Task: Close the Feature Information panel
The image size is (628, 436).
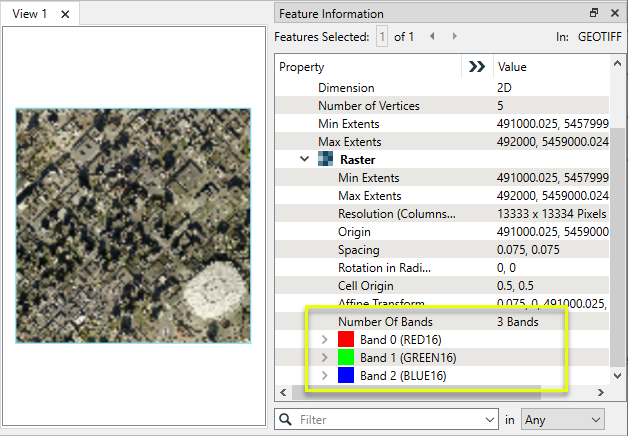Action: click(x=614, y=13)
